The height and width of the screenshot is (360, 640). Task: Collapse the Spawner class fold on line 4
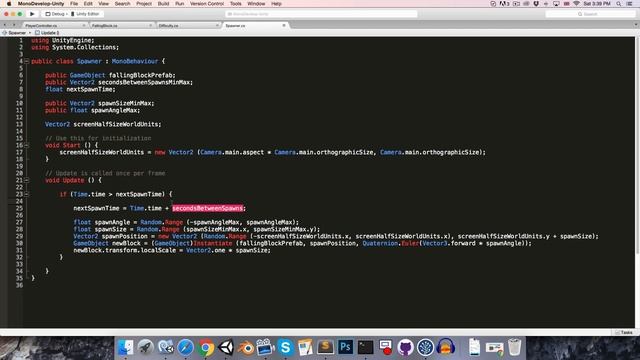coord(27,61)
